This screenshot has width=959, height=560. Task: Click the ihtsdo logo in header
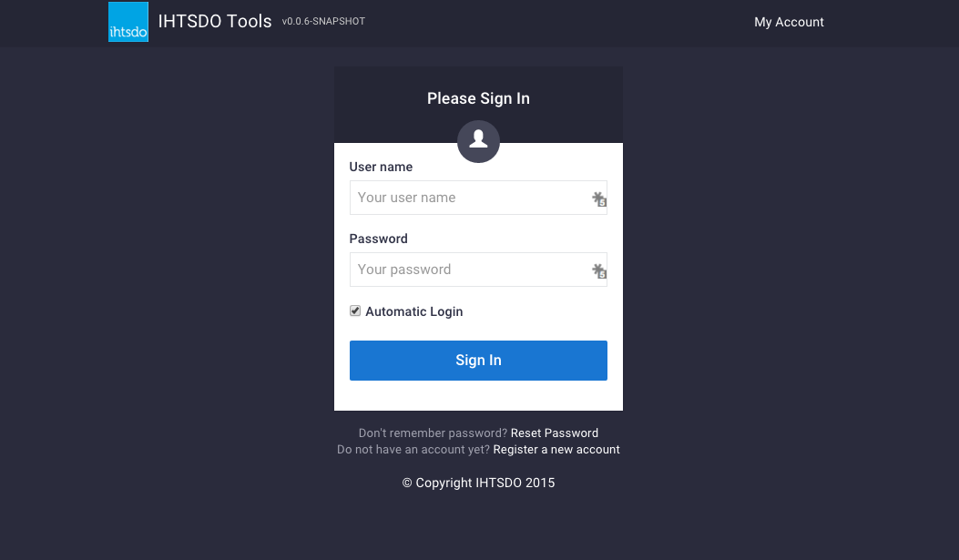[128, 22]
